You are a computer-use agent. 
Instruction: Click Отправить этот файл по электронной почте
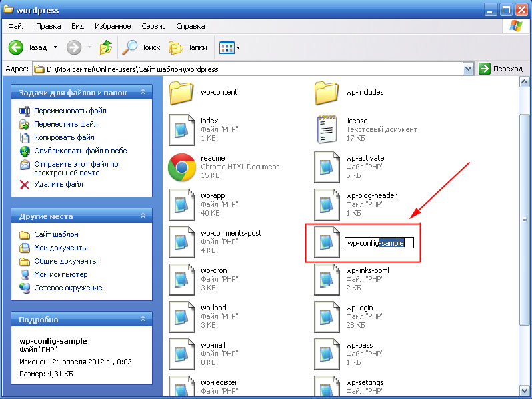[x=77, y=168]
